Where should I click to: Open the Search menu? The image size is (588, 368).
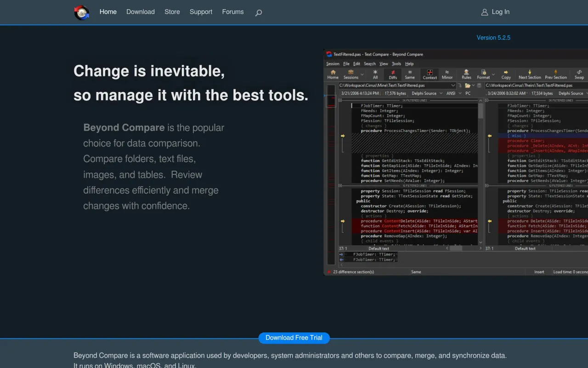click(370, 64)
